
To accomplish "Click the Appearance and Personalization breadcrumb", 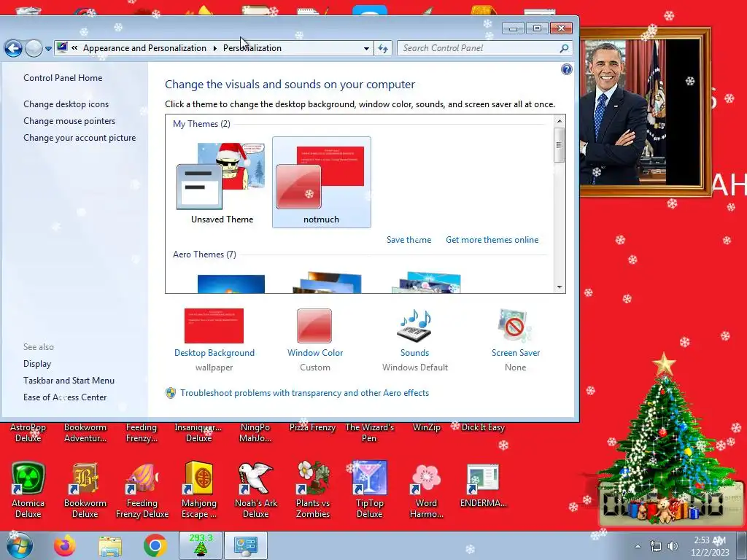I will [x=144, y=48].
